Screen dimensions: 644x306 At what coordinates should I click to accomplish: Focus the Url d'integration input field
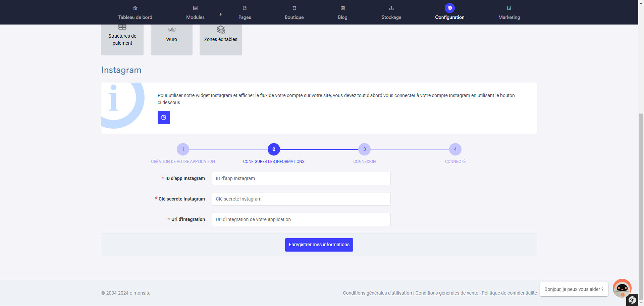click(301, 219)
